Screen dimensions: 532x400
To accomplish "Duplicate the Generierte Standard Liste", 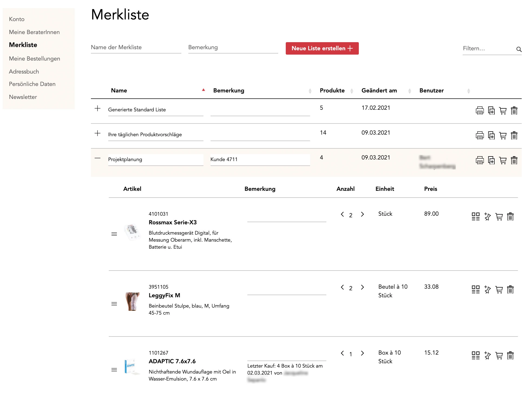I will (x=491, y=111).
